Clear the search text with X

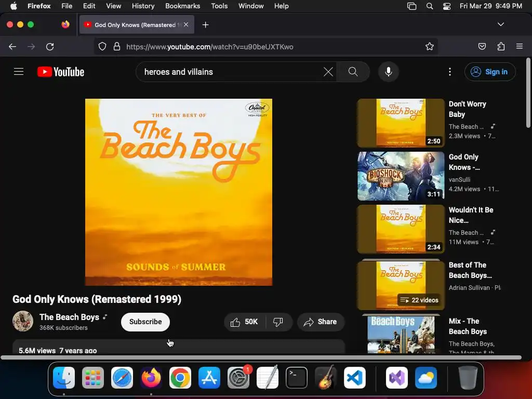click(328, 72)
